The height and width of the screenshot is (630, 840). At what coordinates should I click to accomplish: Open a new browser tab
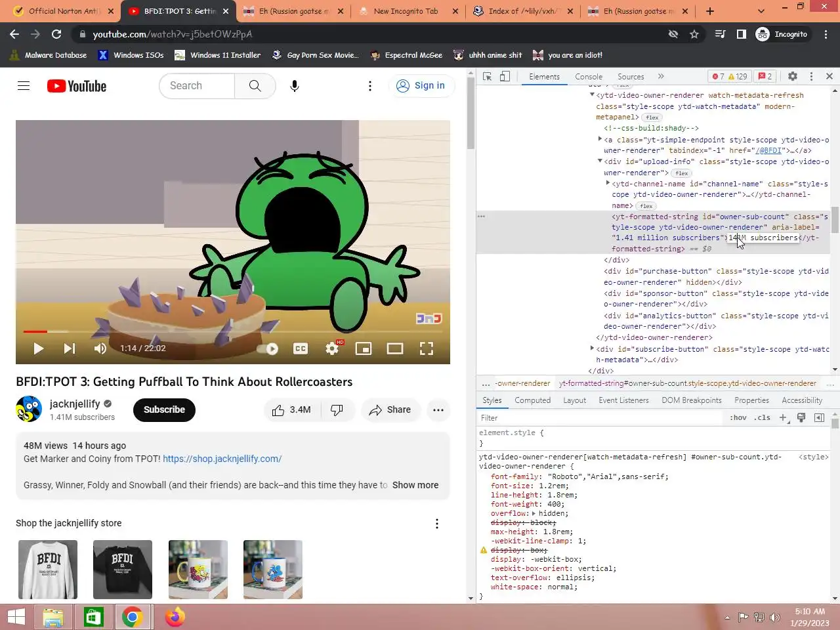710,11
